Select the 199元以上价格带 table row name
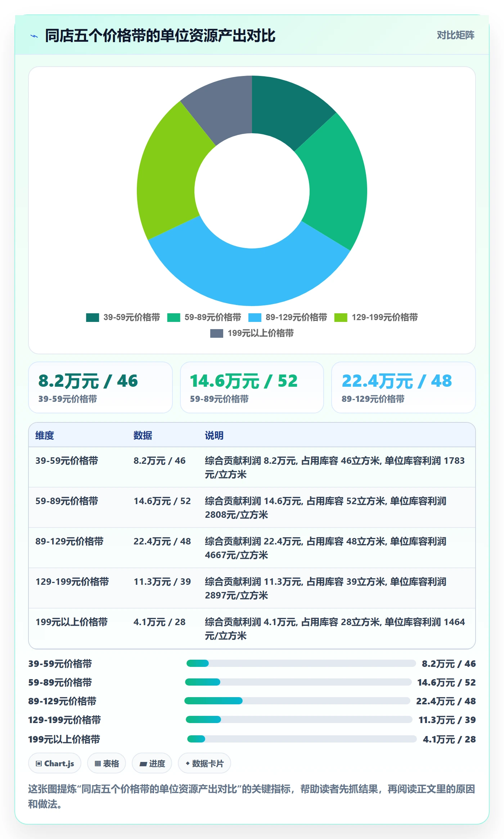The image size is (504, 839). pyautogui.click(x=71, y=622)
